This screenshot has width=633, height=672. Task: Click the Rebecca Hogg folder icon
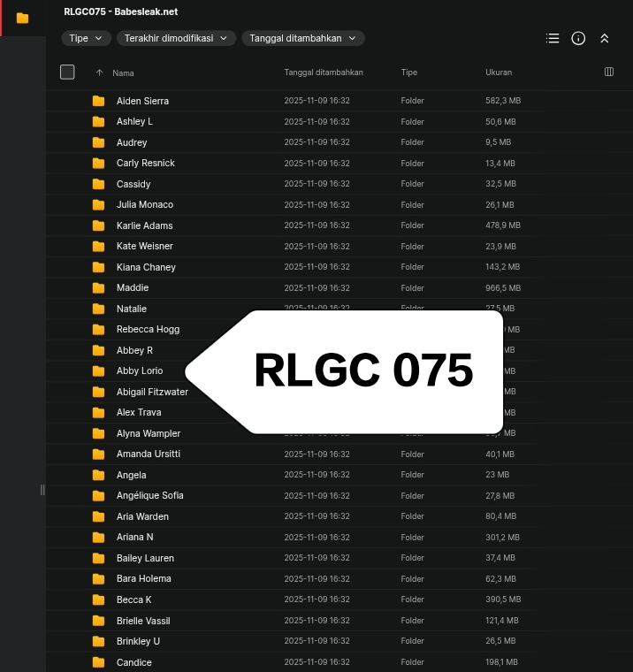point(98,330)
